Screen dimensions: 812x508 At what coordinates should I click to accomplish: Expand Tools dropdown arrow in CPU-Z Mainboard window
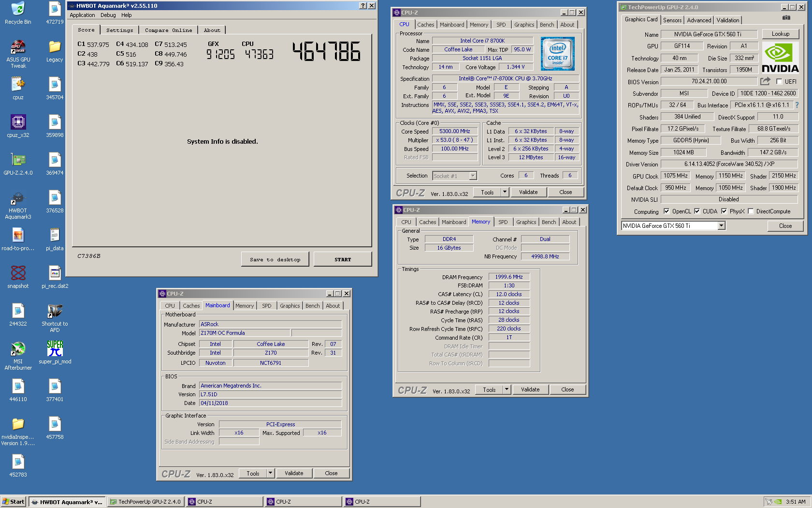(270, 473)
